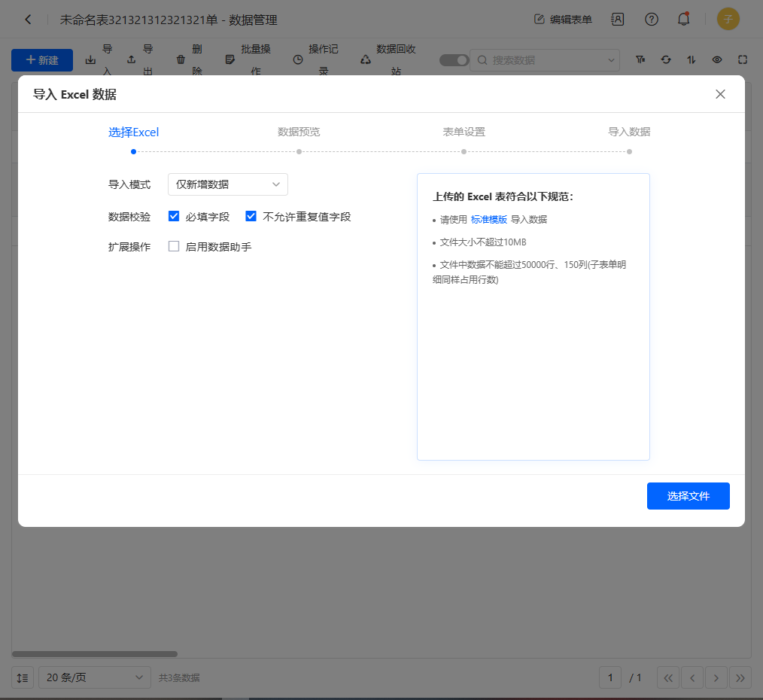Click the refresh data icon
Image resolution: width=763 pixels, height=700 pixels.
tap(666, 59)
